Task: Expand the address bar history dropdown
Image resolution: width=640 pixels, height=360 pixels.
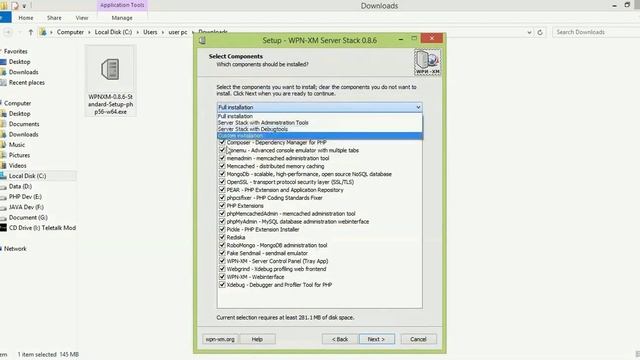Action: pos(529,32)
